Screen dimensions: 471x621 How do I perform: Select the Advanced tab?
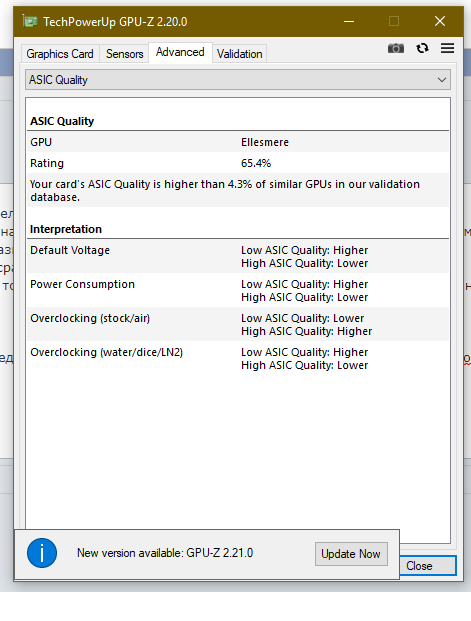(180, 52)
